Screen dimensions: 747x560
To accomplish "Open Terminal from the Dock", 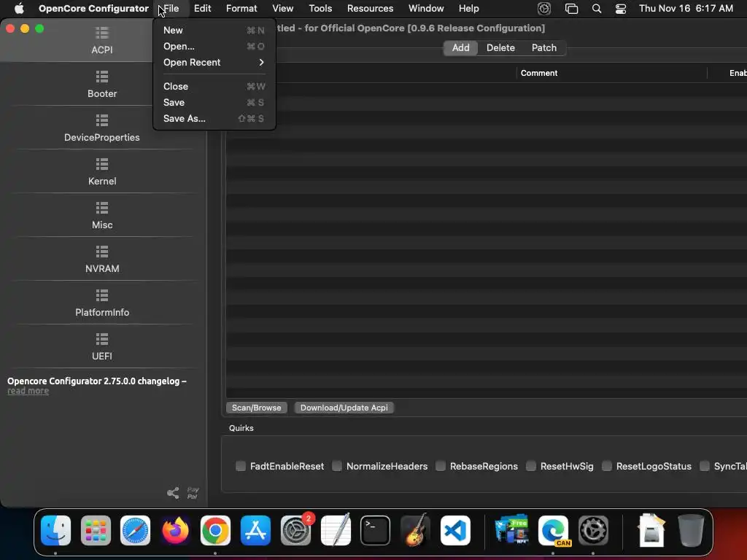I will [375, 530].
